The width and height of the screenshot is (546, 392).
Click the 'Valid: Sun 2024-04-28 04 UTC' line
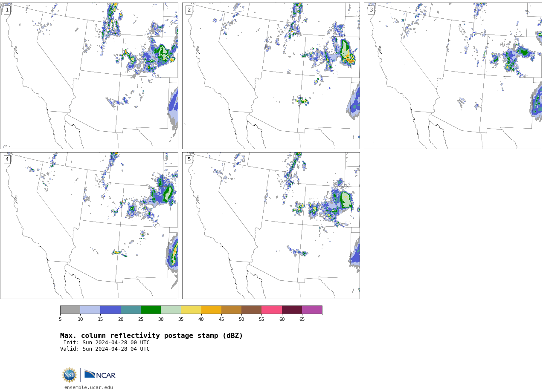(105, 349)
